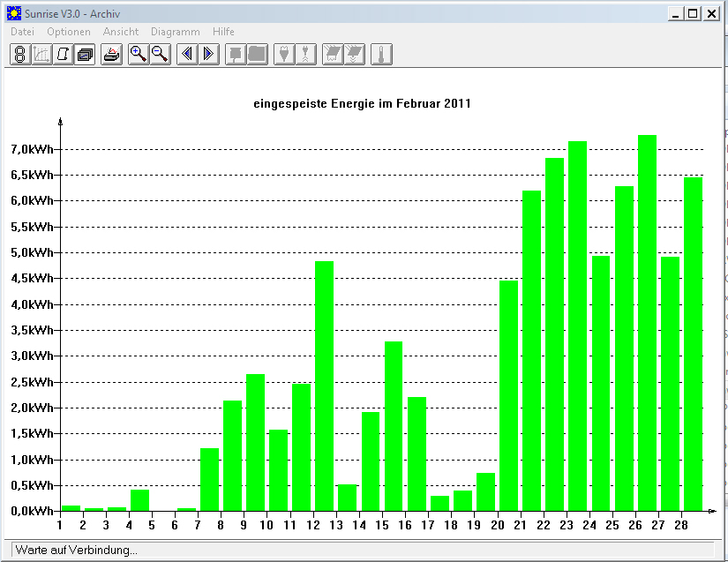Click the x-axis label 28

[681, 525]
